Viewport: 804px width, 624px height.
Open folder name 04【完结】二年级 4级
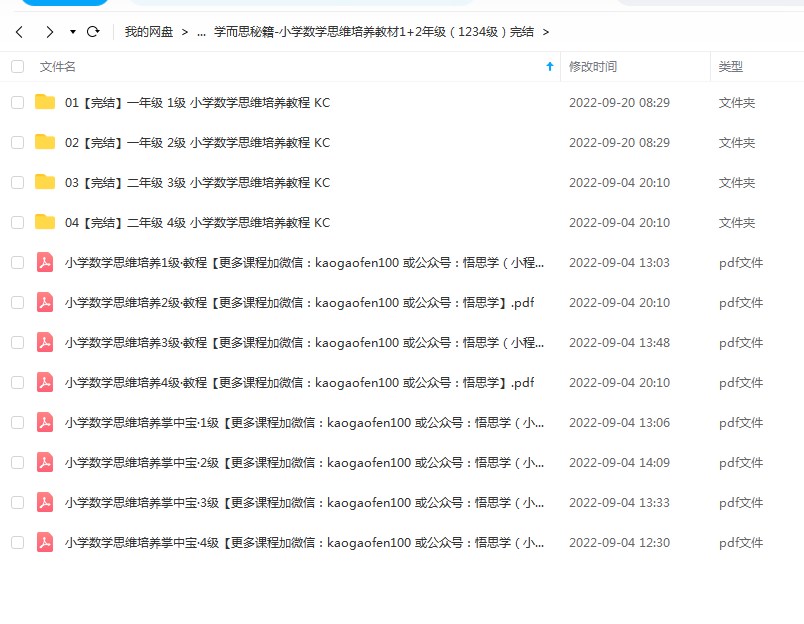197,223
